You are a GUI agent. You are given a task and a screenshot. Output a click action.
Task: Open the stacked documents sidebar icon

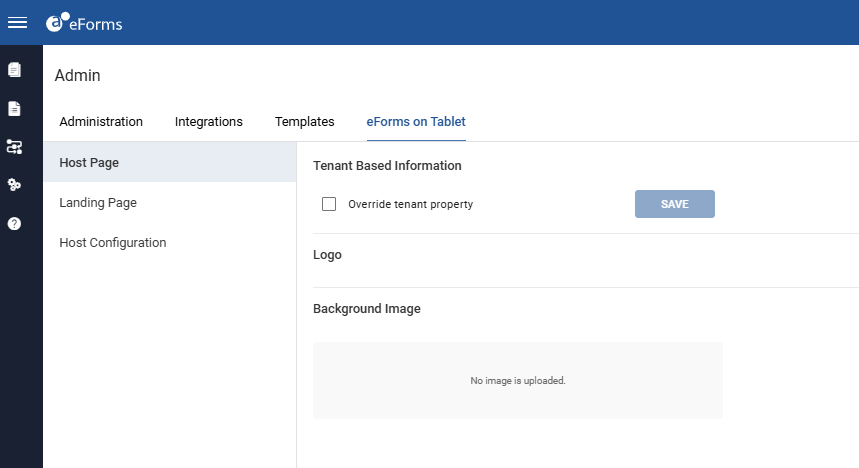click(x=14, y=70)
